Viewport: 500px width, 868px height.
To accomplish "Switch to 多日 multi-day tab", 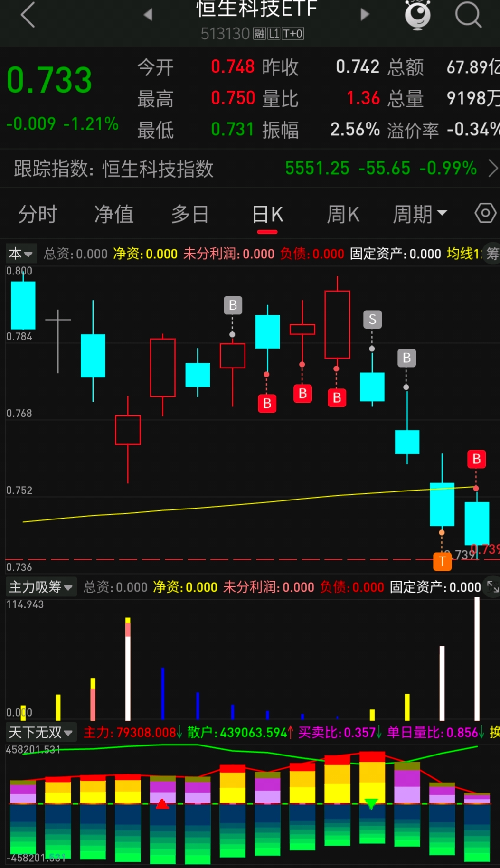I will pyautogui.click(x=190, y=214).
